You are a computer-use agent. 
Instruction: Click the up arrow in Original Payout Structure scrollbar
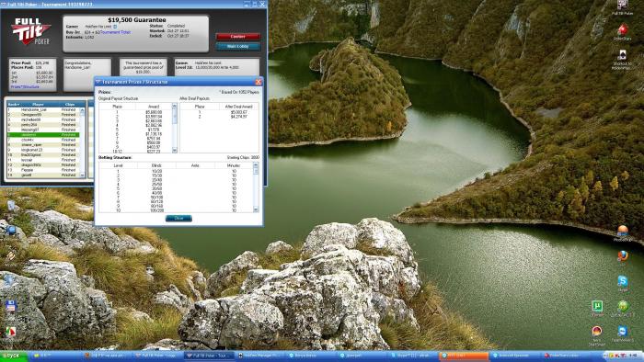point(174,106)
